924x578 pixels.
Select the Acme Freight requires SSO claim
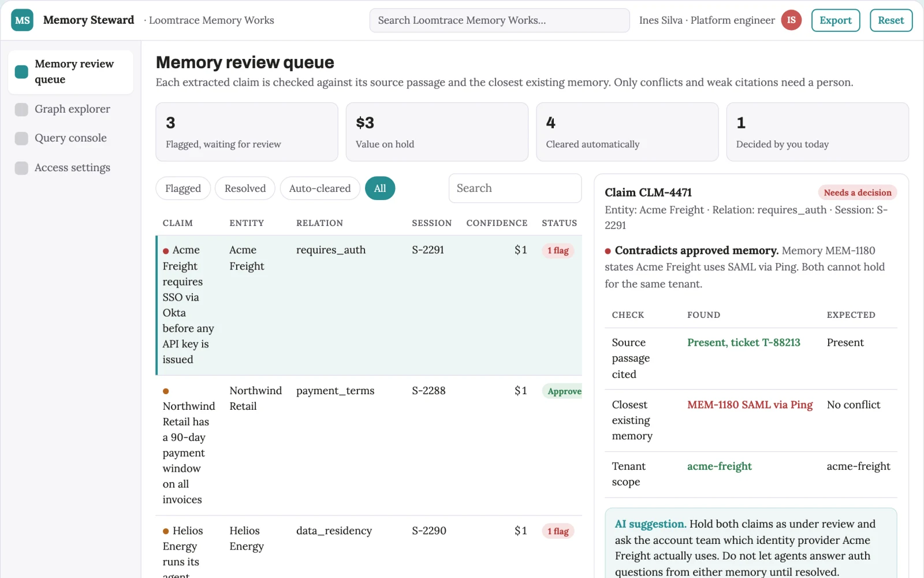(x=369, y=305)
